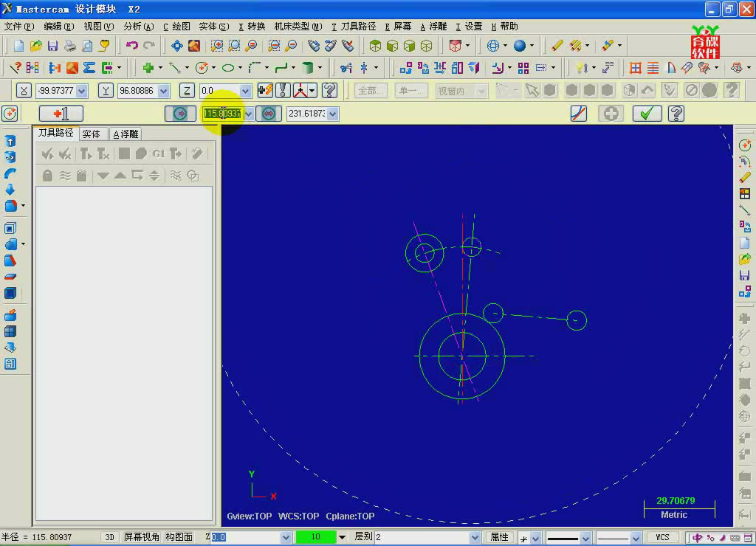The image size is (756, 546).
Task: Open the 编辑 (Edit) menu
Action: click(x=59, y=27)
